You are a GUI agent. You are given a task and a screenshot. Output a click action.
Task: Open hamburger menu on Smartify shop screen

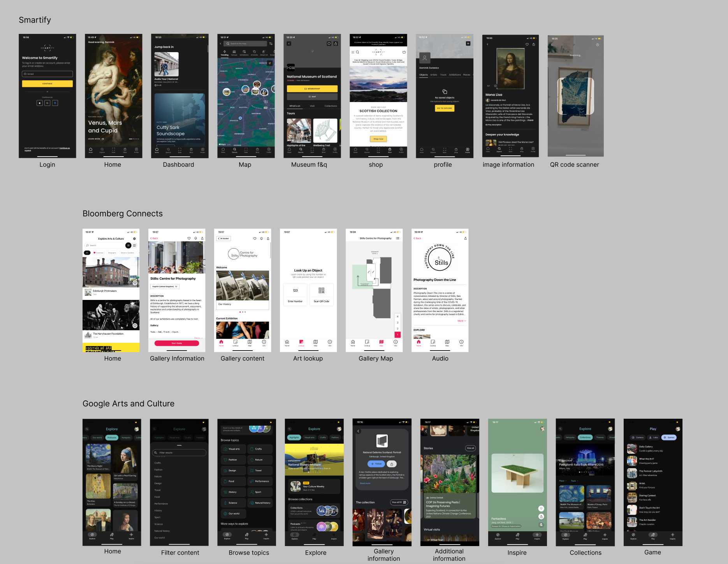353,52
